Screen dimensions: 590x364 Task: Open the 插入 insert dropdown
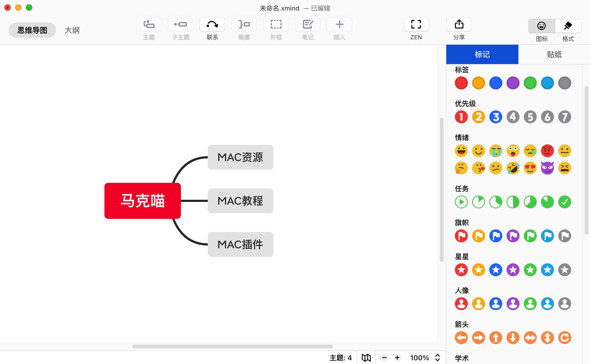coord(339,25)
